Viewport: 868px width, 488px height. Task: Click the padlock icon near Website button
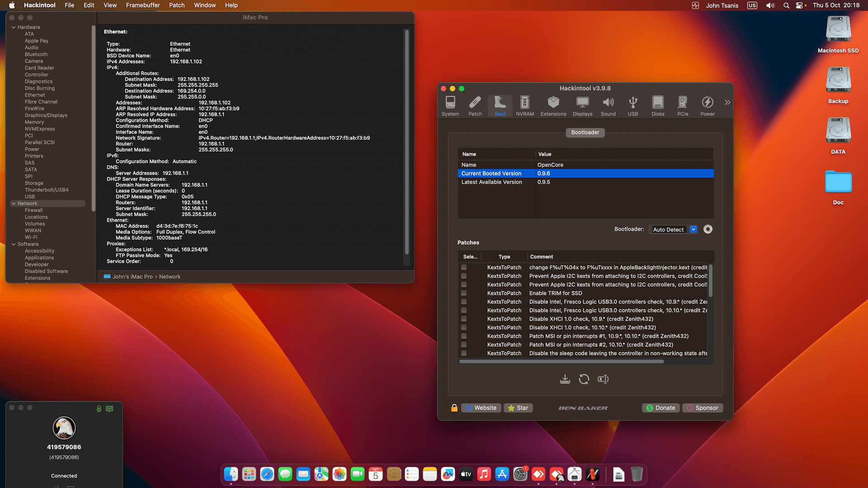click(454, 408)
